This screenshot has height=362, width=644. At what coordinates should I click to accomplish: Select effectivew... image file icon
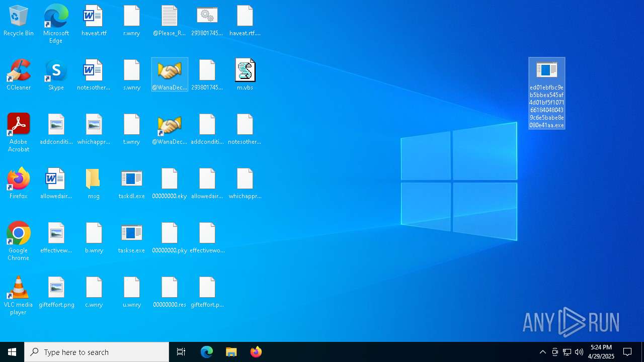tap(56, 238)
